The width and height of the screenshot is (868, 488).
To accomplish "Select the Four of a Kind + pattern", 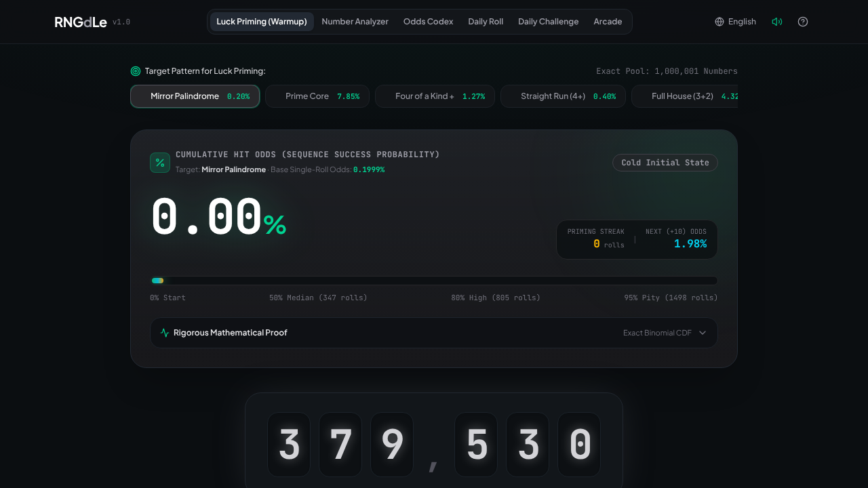I will 435,96.
